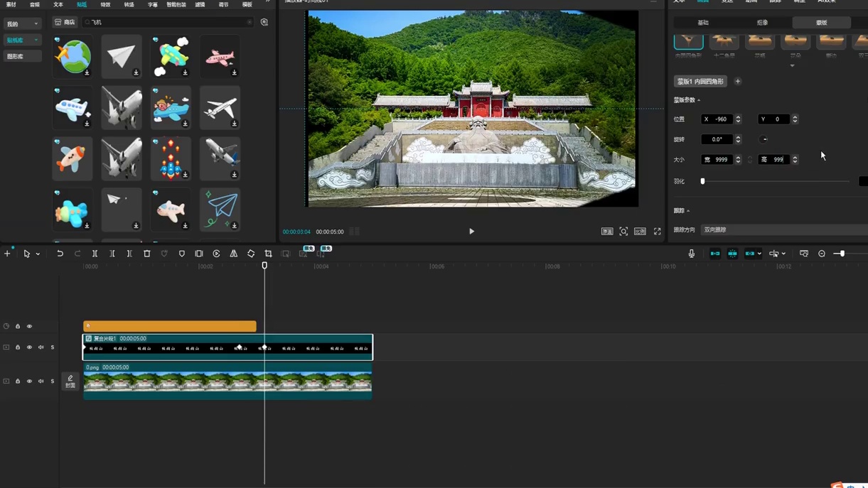Viewport: 868px width, 488px height.
Task: Expand more mask shapes arrow
Action: [x=792, y=66]
